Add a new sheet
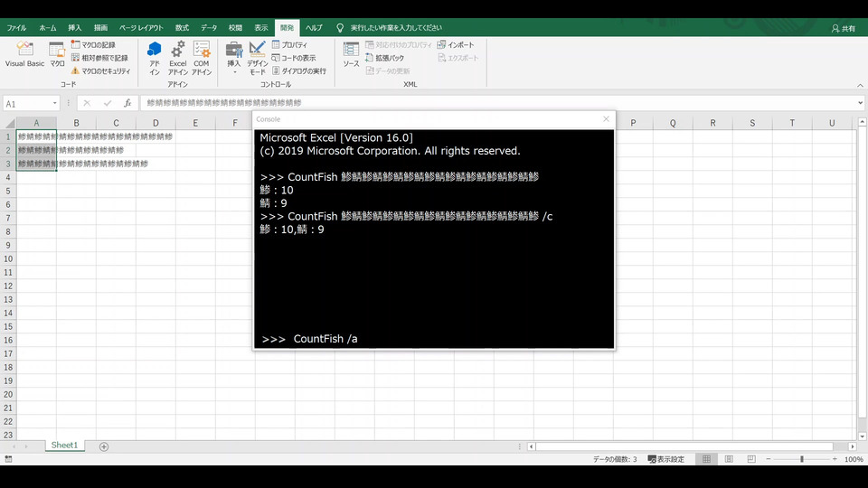Image resolution: width=868 pixels, height=488 pixels. pyautogui.click(x=103, y=446)
